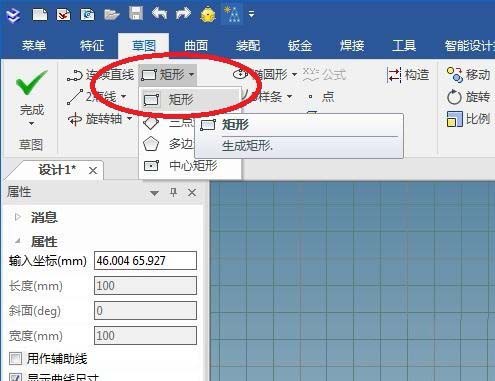Switch to the 装配 ribbon tab
Viewport: 495px width, 381px height.
click(248, 45)
